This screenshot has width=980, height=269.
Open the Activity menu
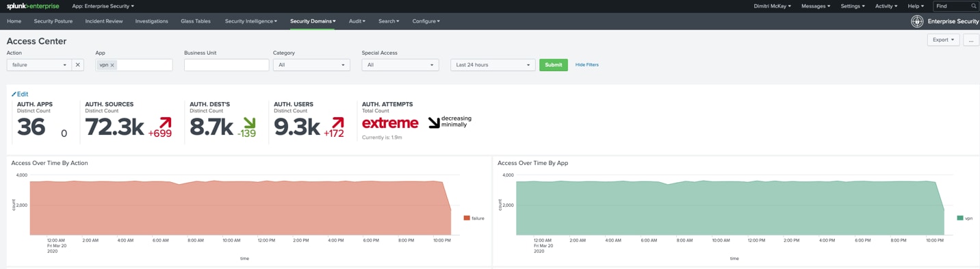pos(886,6)
